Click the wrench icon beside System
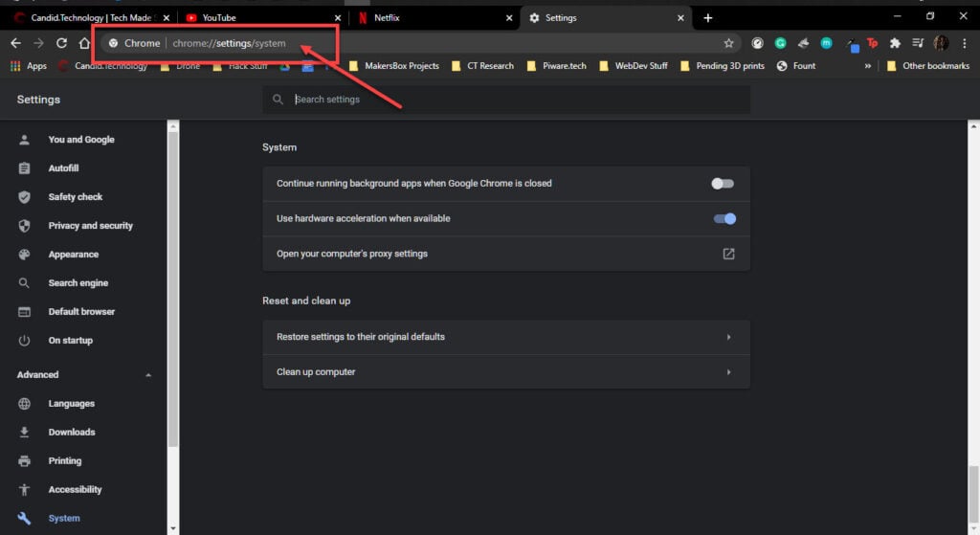Image resolution: width=980 pixels, height=535 pixels. [x=24, y=518]
